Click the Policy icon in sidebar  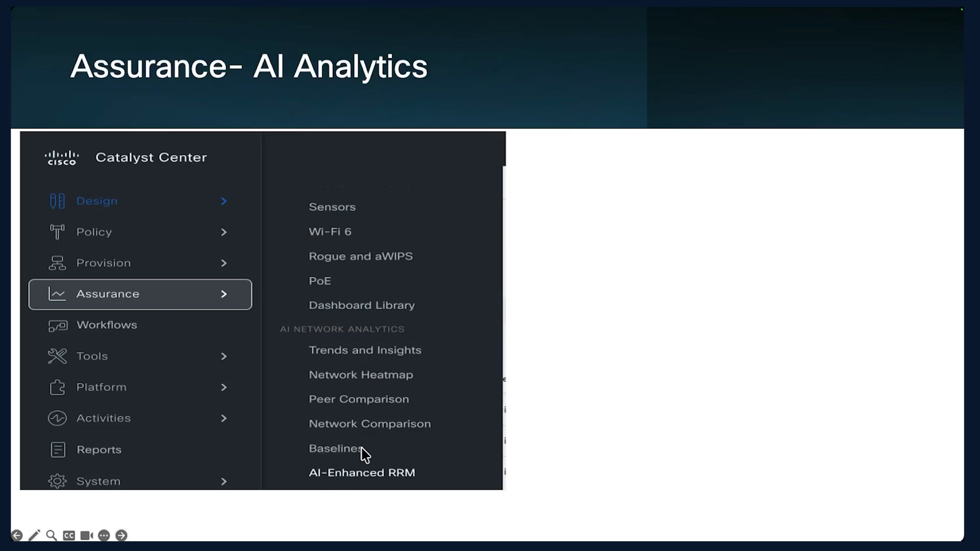click(x=57, y=232)
